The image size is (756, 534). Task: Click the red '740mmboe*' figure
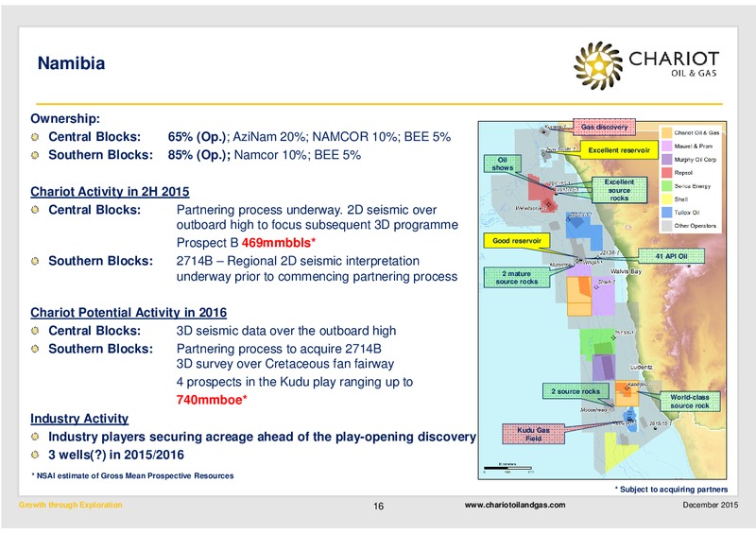coord(212,400)
